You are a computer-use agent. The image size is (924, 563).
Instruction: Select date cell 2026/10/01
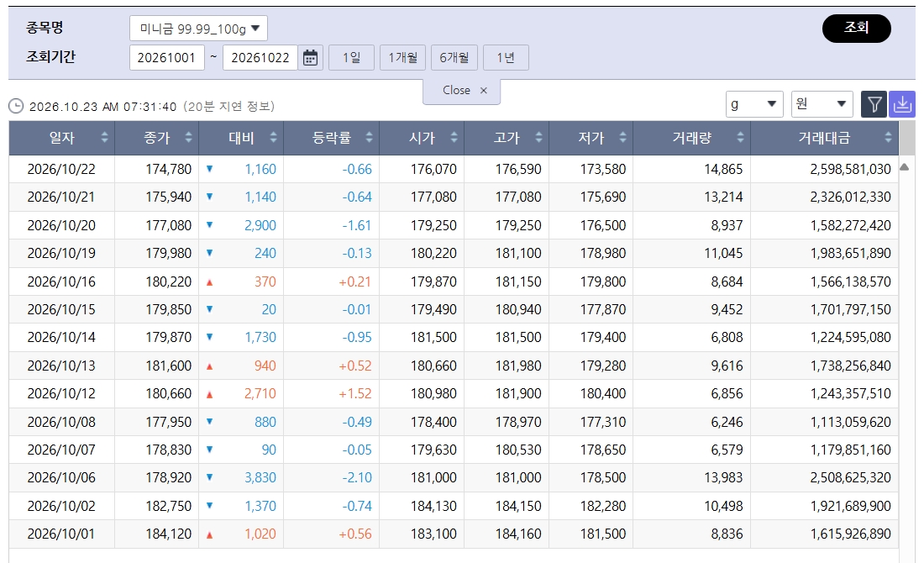pyautogui.click(x=61, y=534)
